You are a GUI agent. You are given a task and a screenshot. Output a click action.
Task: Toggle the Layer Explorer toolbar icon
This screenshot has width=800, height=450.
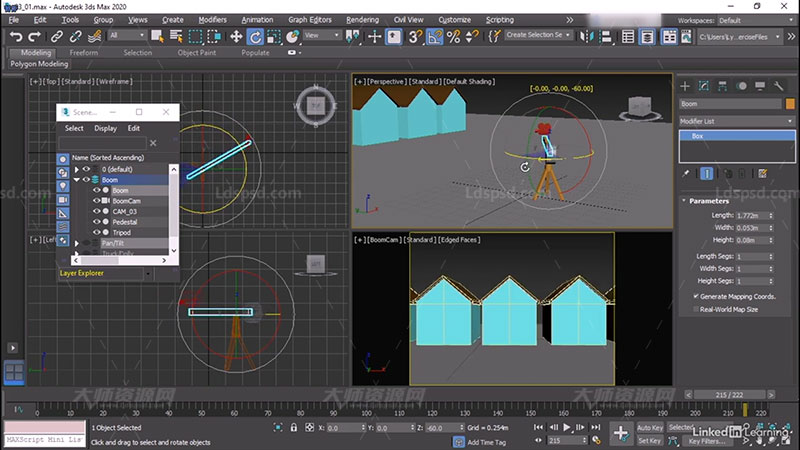tap(647, 36)
